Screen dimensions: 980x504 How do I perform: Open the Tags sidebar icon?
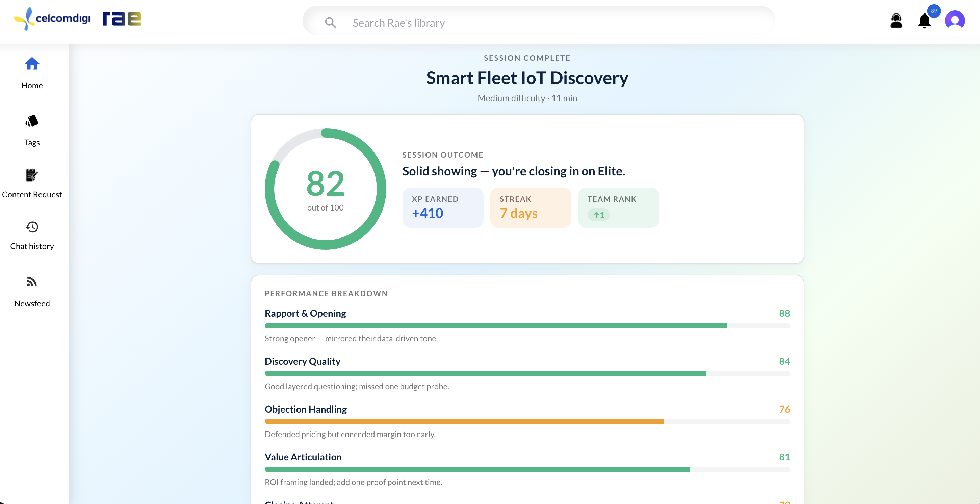pyautogui.click(x=32, y=121)
